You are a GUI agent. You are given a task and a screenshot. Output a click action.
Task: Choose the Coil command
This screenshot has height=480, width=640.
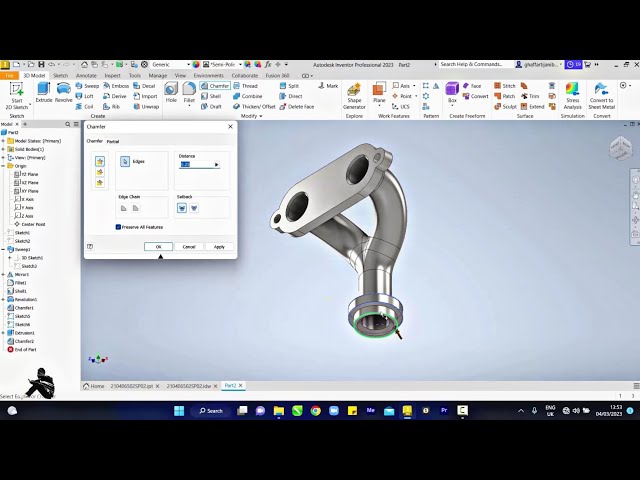click(x=85, y=107)
